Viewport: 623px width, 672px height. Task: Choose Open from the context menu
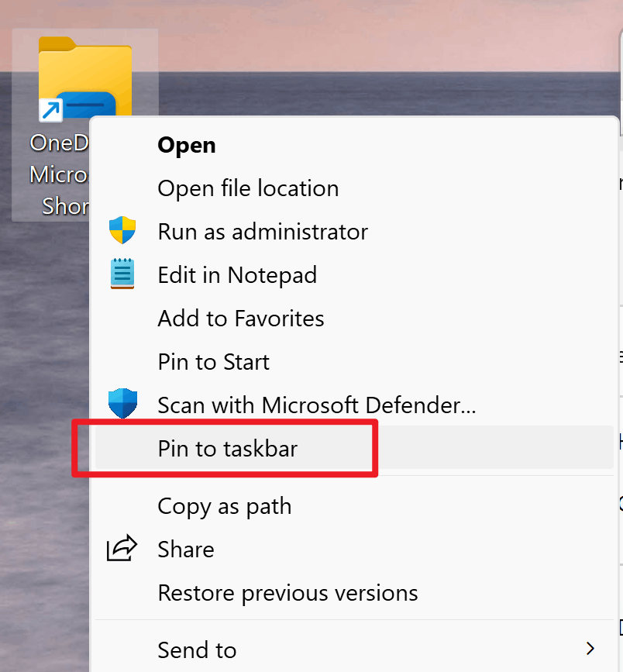point(354,145)
